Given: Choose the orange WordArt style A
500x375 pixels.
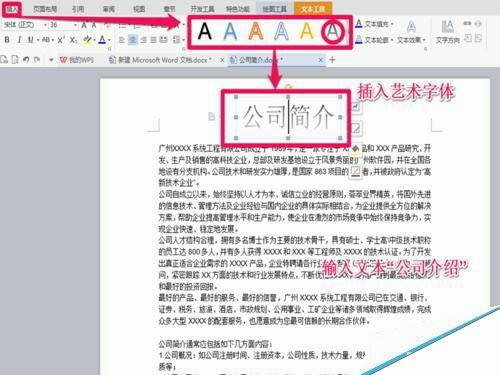Looking at the screenshot, I should click(256, 31).
